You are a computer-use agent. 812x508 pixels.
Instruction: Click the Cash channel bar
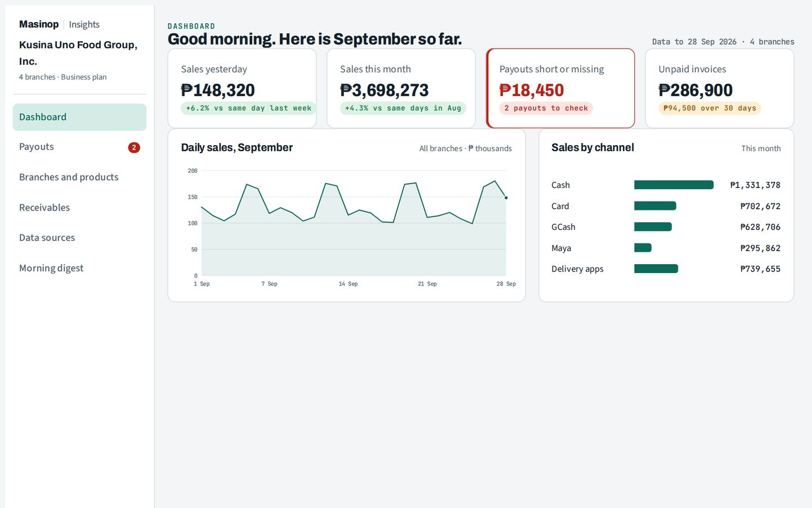(x=674, y=185)
